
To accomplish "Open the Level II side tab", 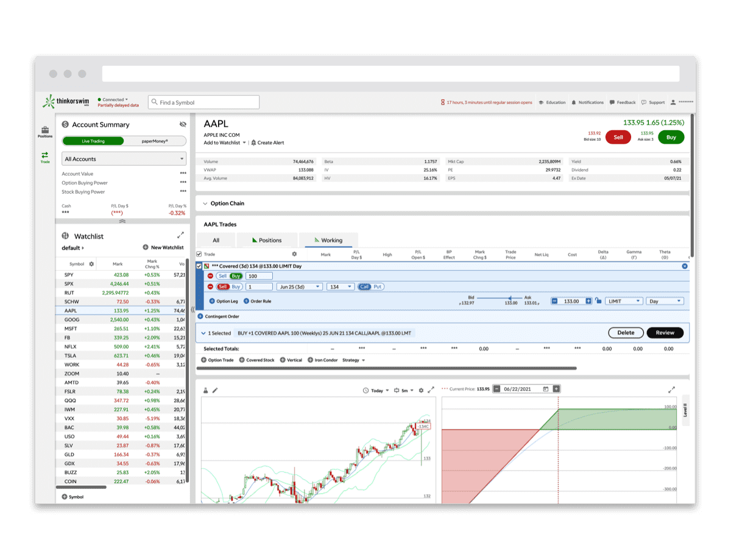I will [686, 409].
